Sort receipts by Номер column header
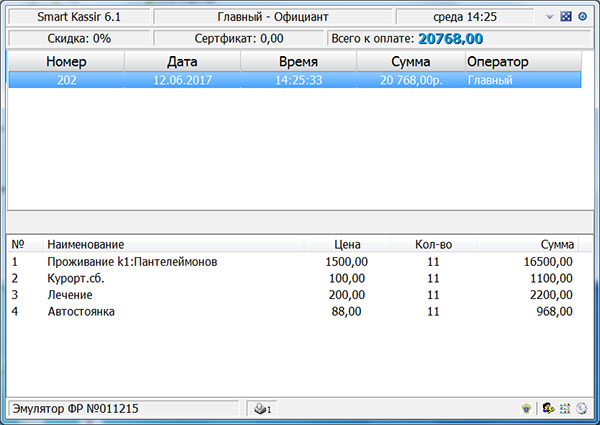The image size is (600, 425). 66,62
